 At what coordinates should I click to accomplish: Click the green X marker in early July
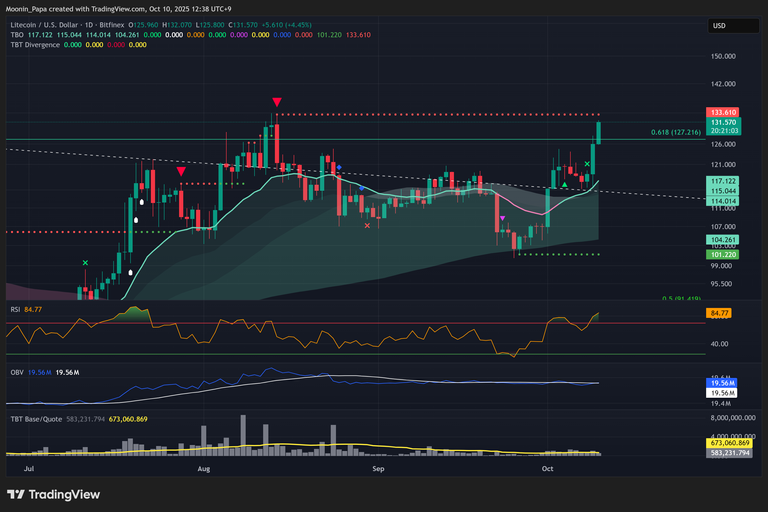coord(85,263)
